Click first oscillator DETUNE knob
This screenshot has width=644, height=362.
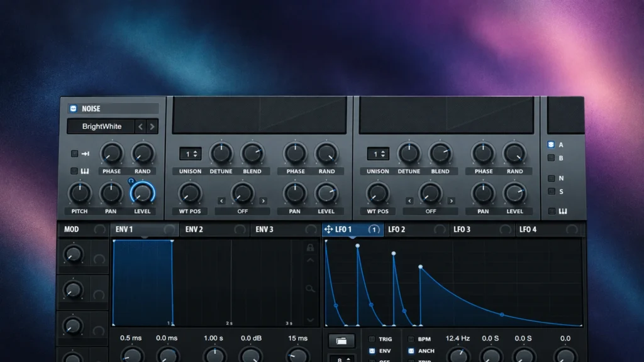tap(221, 153)
